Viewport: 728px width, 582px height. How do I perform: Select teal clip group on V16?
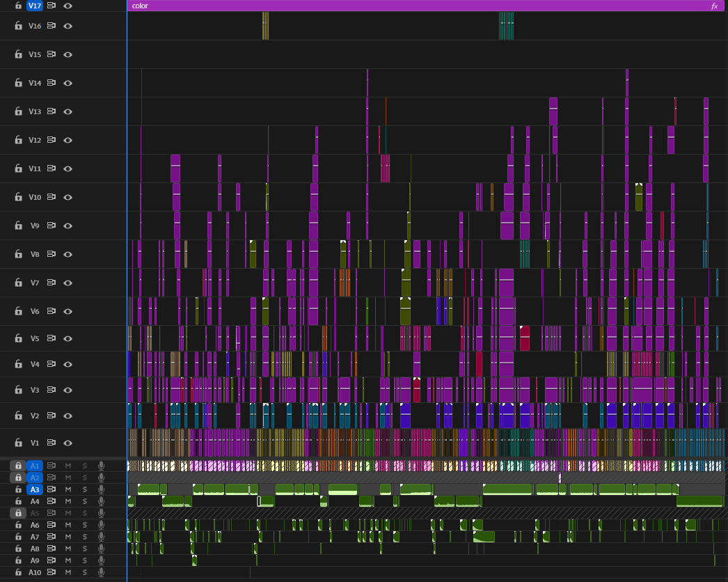click(x=506, y=26)
